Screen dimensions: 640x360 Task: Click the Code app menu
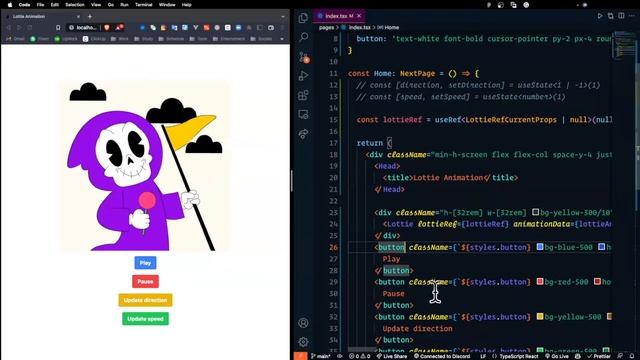pyautogui.click(x=24, y=4)
